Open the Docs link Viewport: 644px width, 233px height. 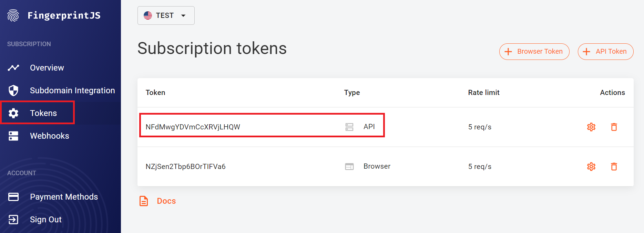click(x=166, y=201)
